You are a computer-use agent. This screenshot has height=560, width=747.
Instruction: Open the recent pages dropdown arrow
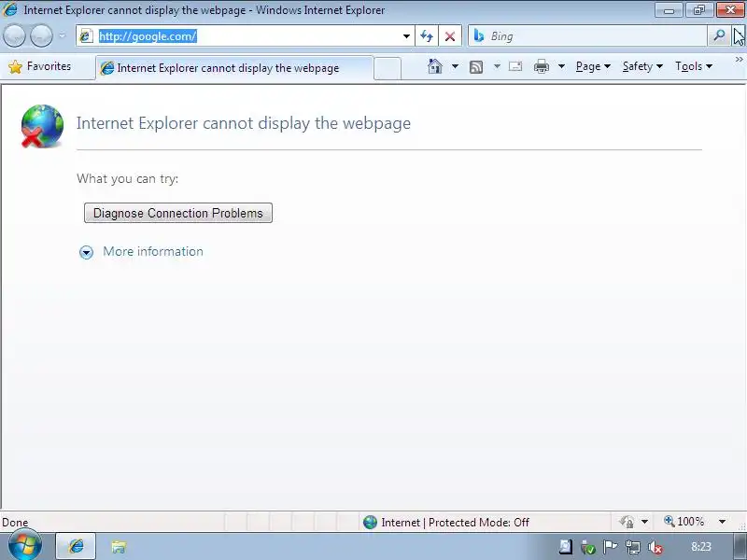click(62, 36)
